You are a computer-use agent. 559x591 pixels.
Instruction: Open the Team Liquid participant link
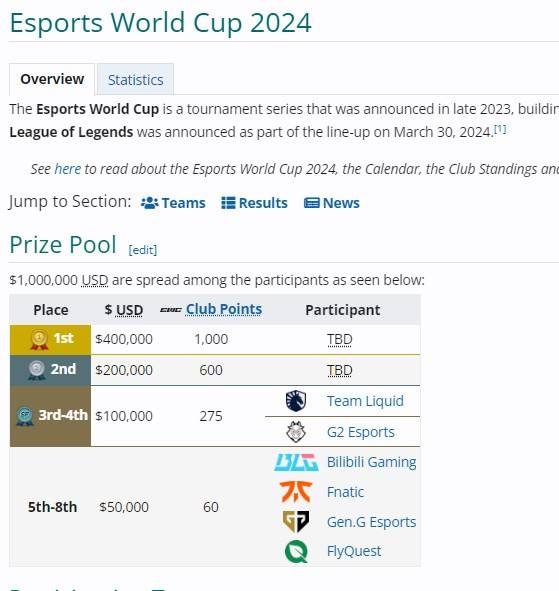tap(365, 401)
